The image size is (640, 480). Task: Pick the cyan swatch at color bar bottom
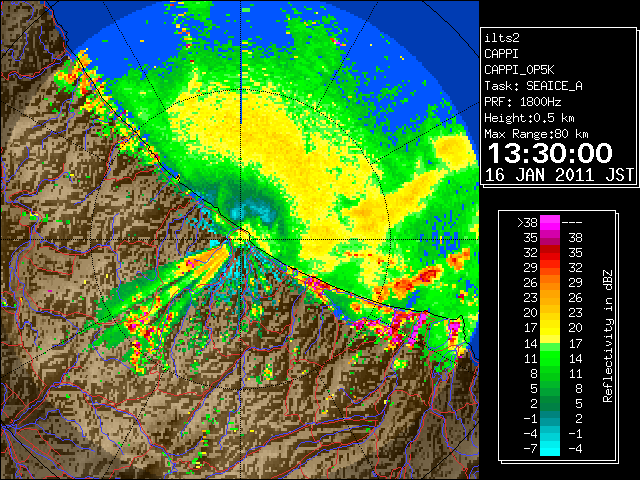pos(550,448)
